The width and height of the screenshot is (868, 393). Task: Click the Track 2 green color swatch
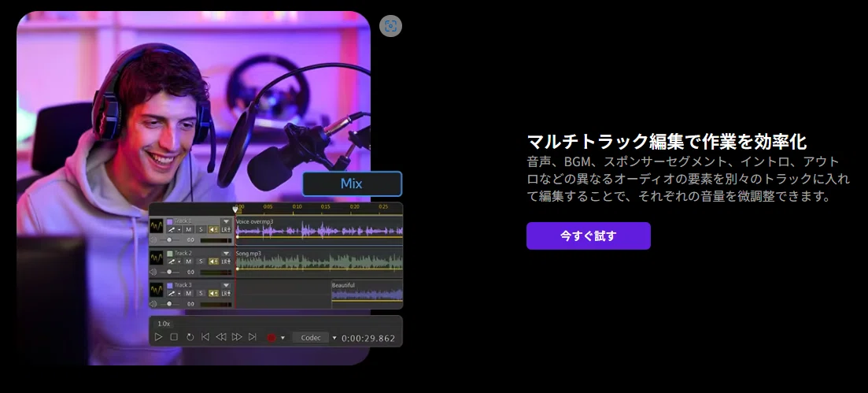(169, 254)
